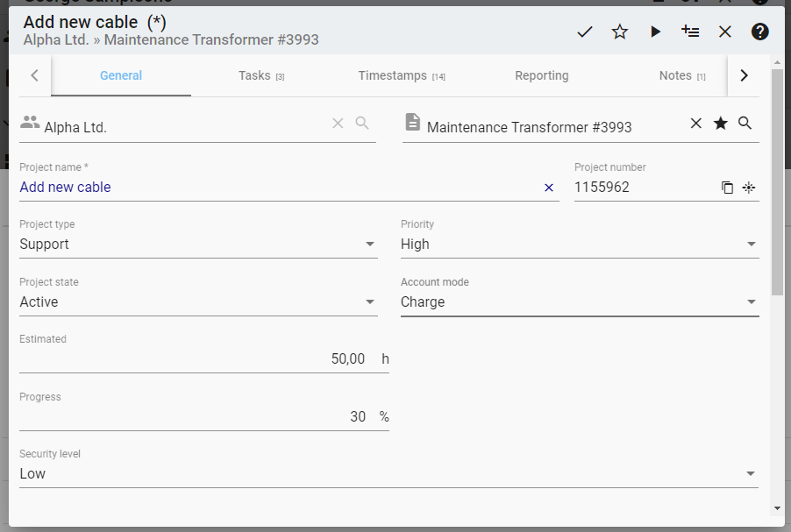Screen dimensions: 791x532
Task: Clear the project name Add new cable
Action: pyautogui.click(x=549, y=188)
